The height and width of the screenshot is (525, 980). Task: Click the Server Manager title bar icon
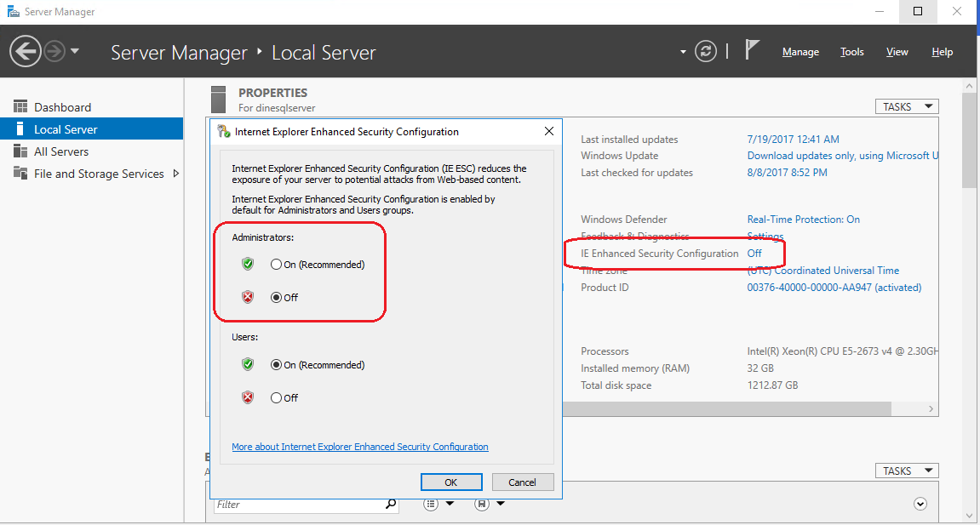click(x=13, y=11)
